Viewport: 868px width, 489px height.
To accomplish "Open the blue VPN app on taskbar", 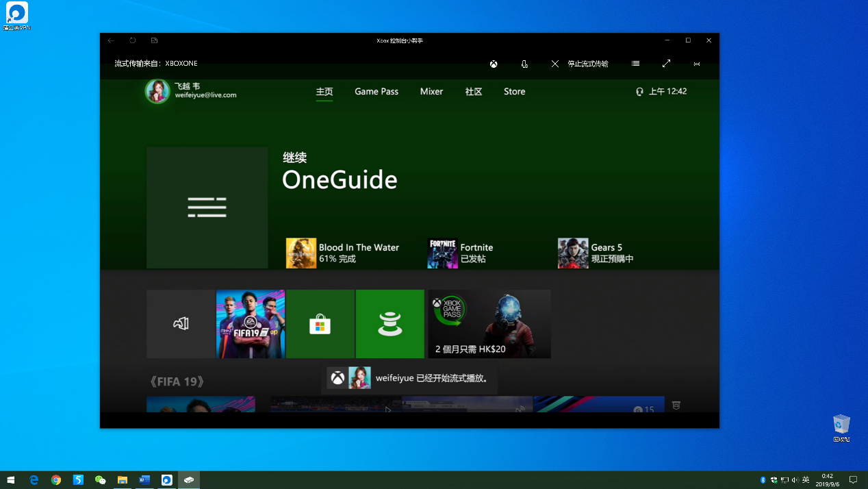I will [166, 480].
